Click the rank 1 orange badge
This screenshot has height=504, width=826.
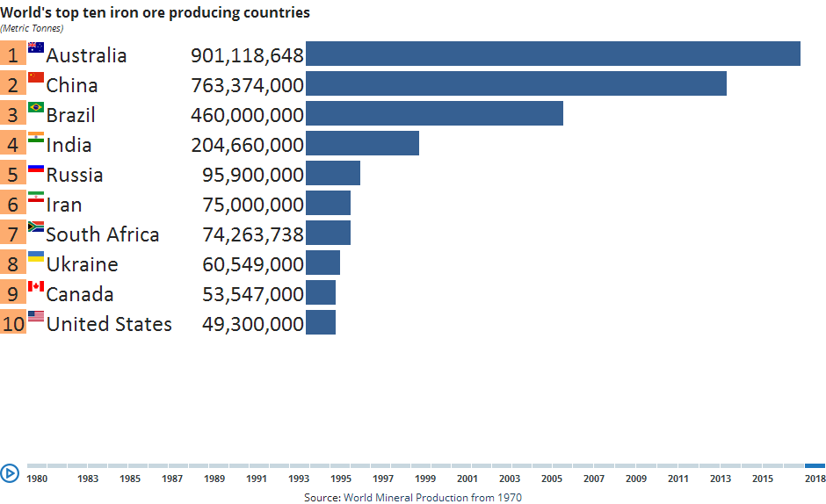13,55
